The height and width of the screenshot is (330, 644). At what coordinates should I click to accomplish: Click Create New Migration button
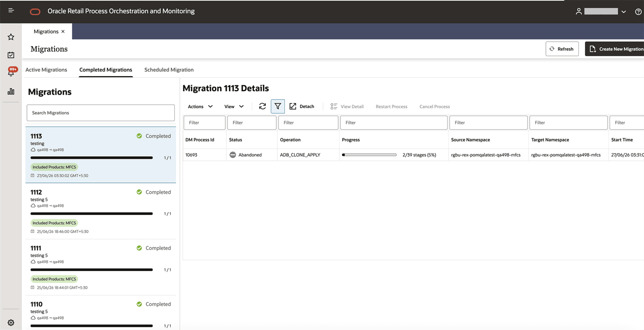tap(615, 49)
